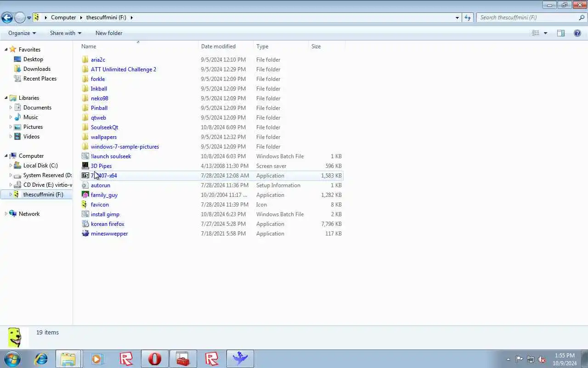Open the Pictures library

tap(33, 127)
